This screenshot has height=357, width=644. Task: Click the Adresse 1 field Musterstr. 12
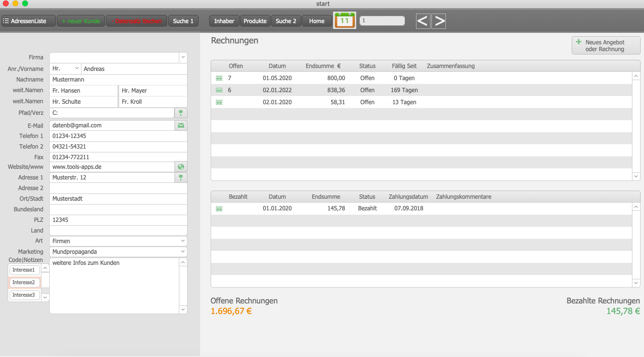pyautogui.click(x=112, y=178)
